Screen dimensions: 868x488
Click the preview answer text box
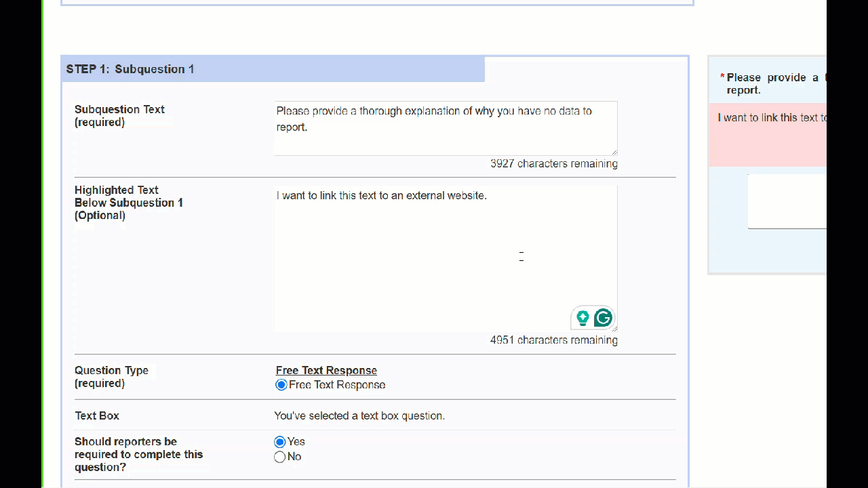coord(787,201)
